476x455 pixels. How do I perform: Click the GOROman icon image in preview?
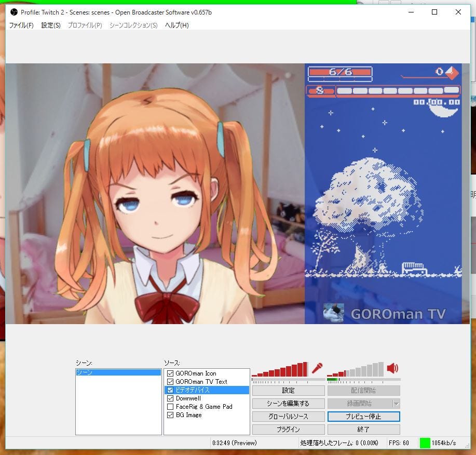pyautogui.click(x=333, y=313)
